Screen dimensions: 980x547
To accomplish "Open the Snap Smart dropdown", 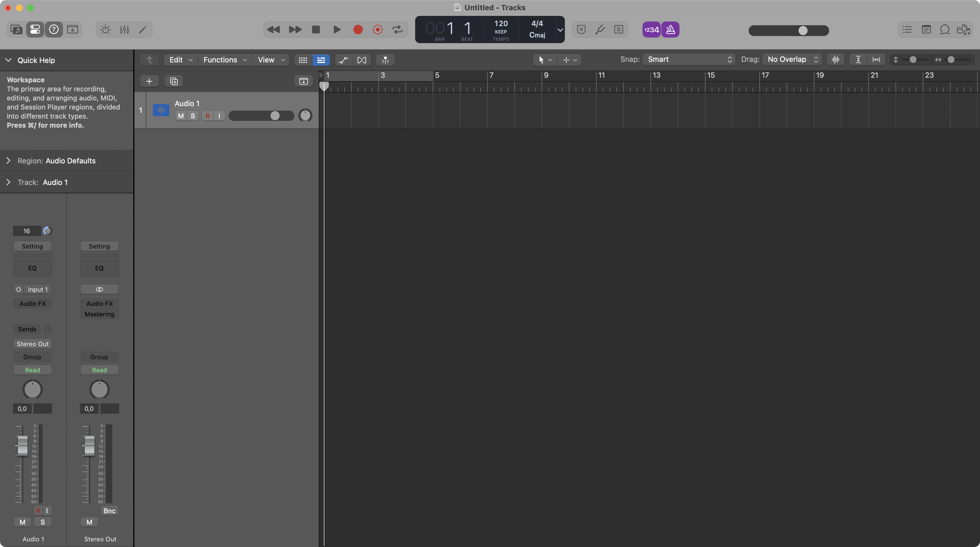I will [689, 60].
